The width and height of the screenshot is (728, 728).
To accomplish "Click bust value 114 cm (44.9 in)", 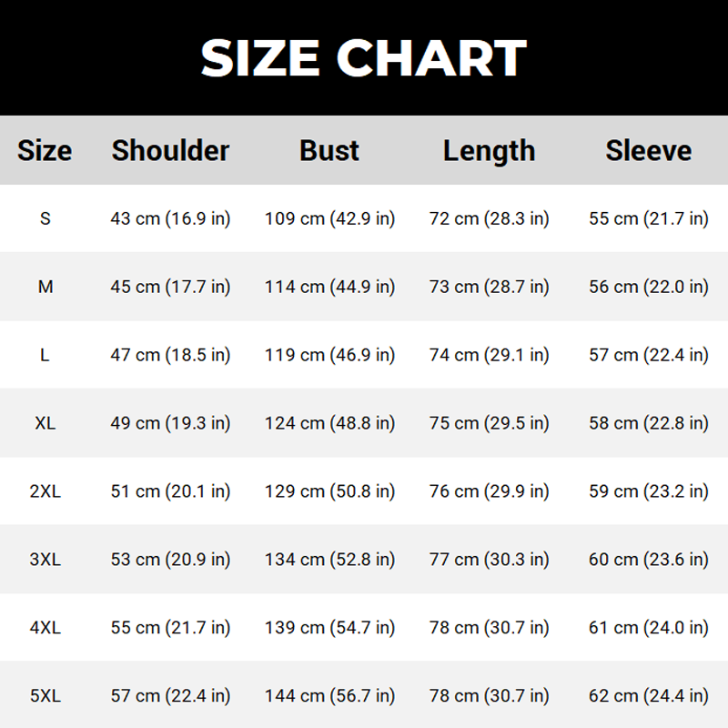I will (329, 287).
